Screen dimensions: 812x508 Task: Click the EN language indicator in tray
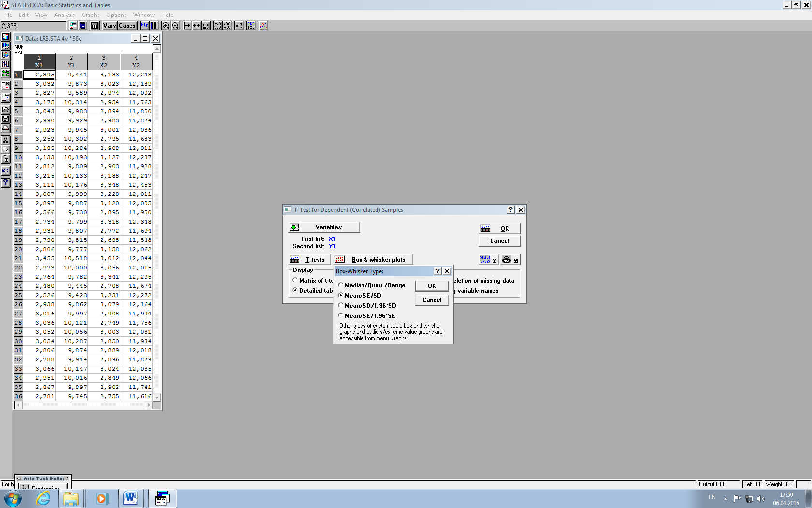[x=712, y=497]
